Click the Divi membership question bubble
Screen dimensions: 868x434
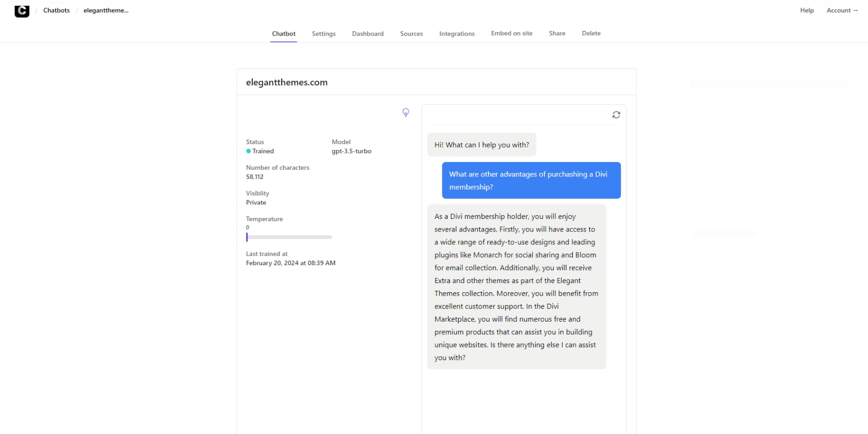(x=530, y=180)
